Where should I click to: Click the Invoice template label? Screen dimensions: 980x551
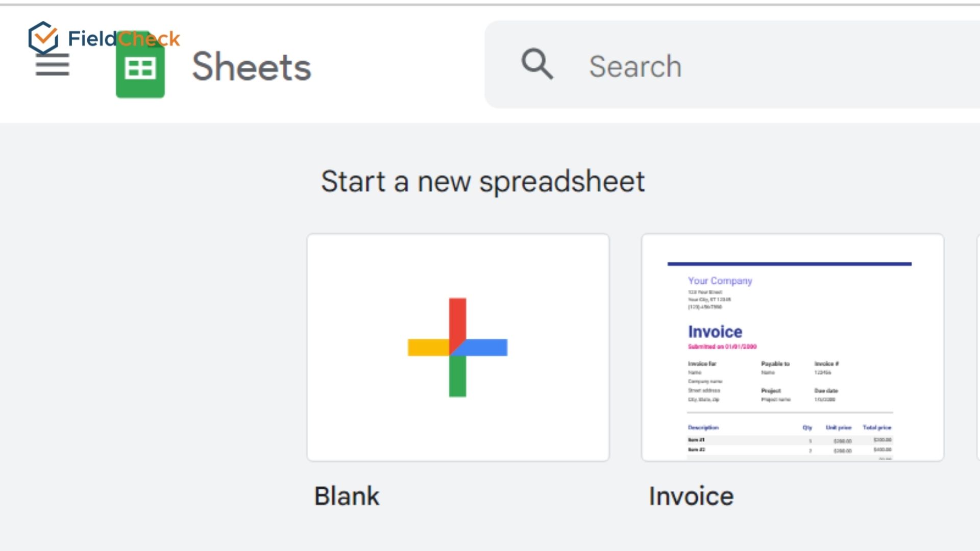point(691,496)
